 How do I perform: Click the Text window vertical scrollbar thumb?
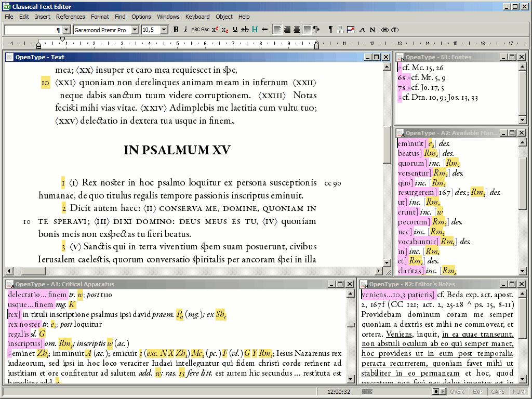coord(387,145)
